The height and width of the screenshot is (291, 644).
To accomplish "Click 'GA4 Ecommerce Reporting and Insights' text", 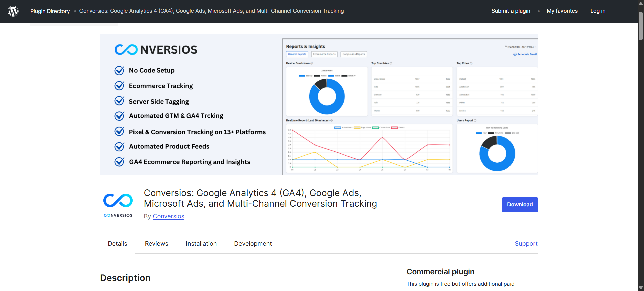I will tap(190, 162).
